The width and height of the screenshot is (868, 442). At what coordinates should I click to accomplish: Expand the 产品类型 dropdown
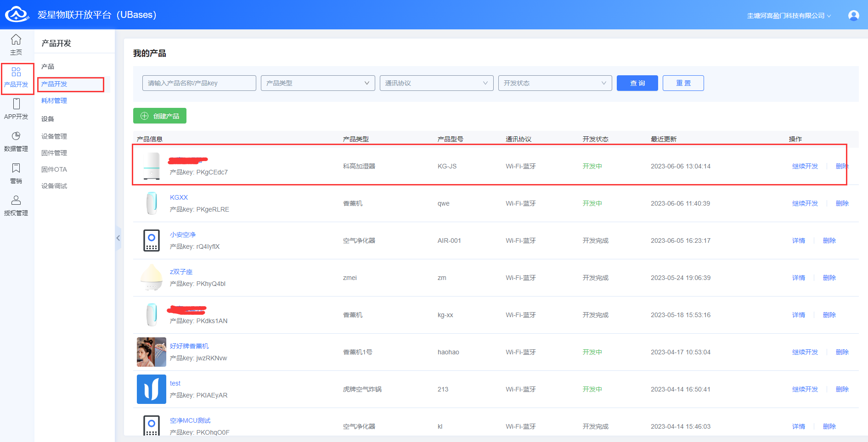(318, 83)
